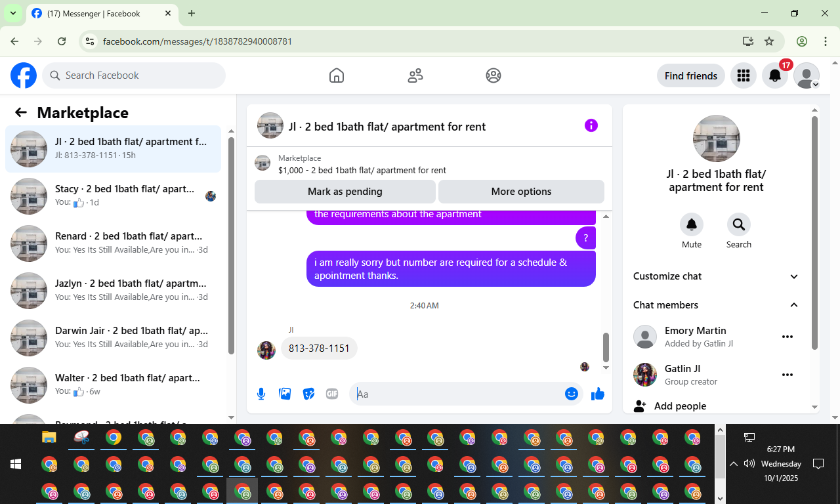
Task: Click the install app icon in address bar
Action: coord(748,41)
